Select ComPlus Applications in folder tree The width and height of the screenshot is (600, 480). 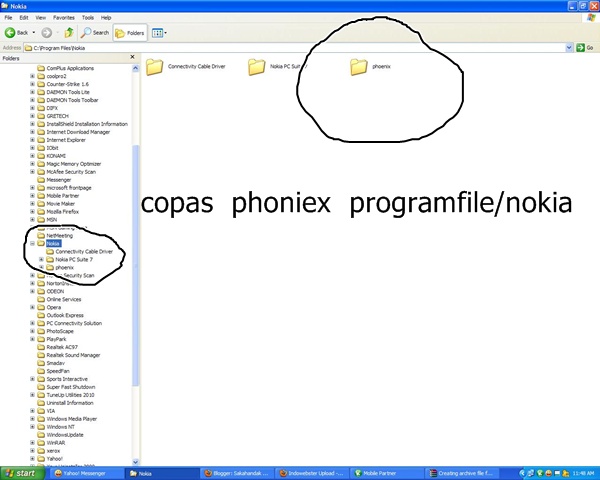tap(70, 68)
